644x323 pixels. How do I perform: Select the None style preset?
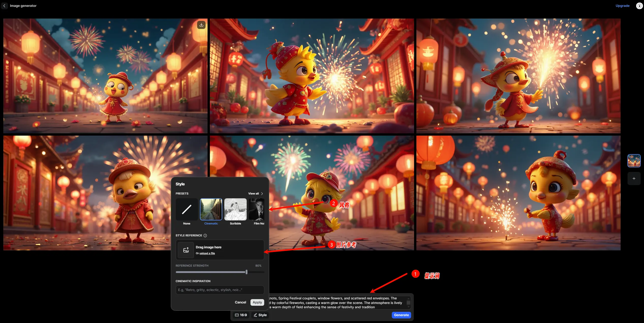tap(186, 209)
